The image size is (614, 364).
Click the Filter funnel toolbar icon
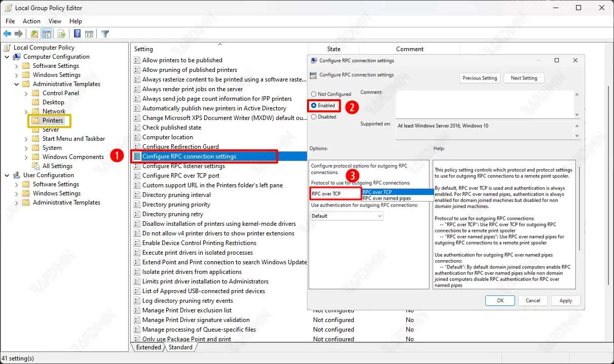105,34
